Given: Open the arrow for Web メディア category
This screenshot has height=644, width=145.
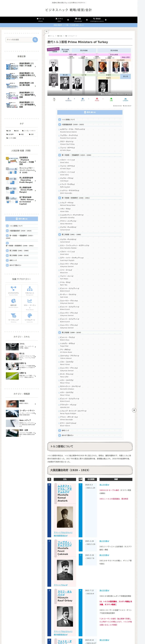Looking at the screenshot, I should click(35, 424).
